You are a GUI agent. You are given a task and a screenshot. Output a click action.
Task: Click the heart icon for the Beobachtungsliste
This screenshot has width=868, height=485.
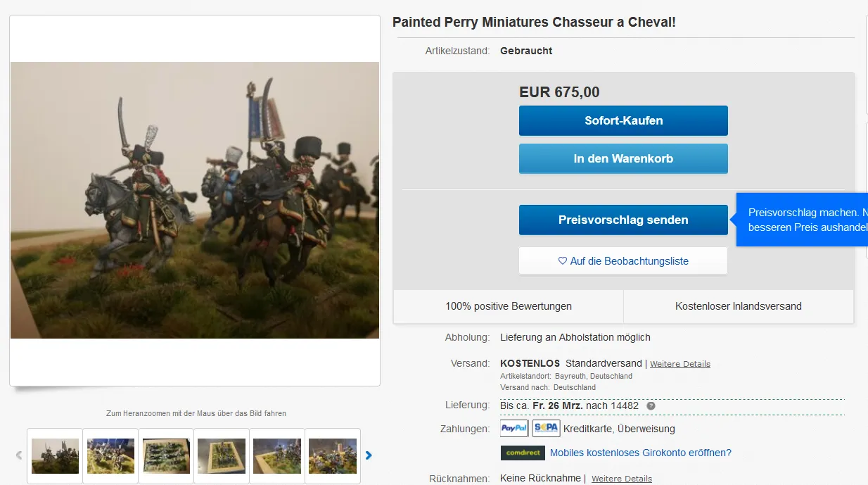point(562,260)
